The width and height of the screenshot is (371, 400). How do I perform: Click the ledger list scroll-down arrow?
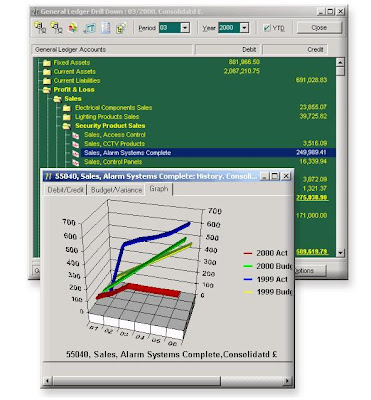tap(340, 253)
